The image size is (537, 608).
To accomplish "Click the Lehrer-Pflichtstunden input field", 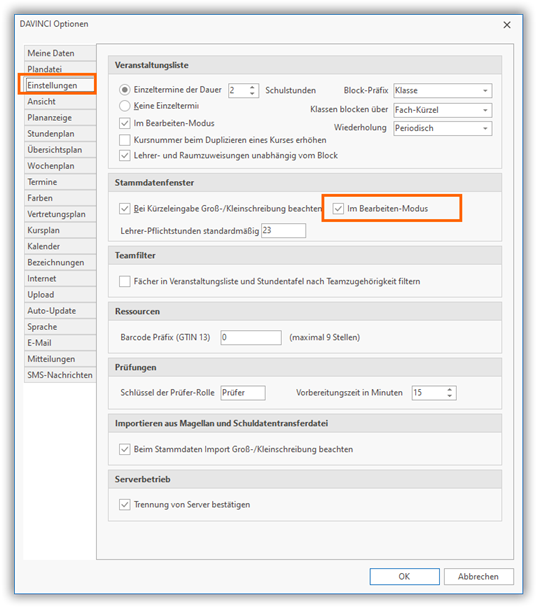I will click(x=283, y=230).
